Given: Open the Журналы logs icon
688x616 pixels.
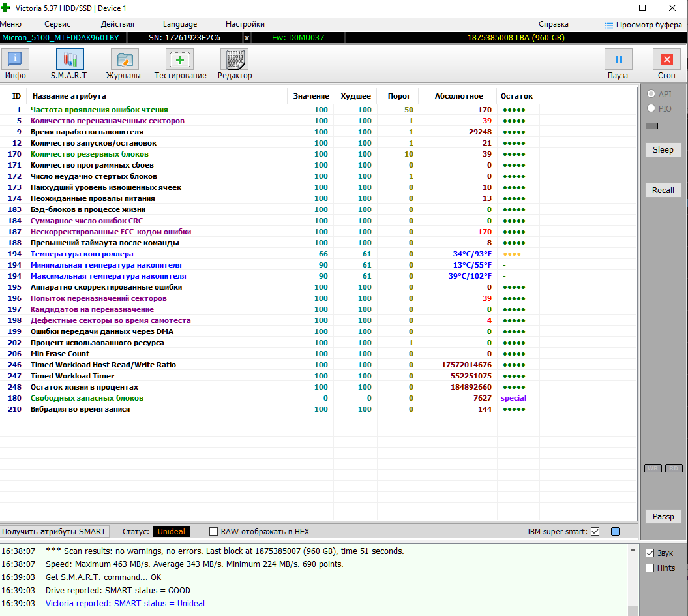Looking at the screenshot, I should 125,59.
